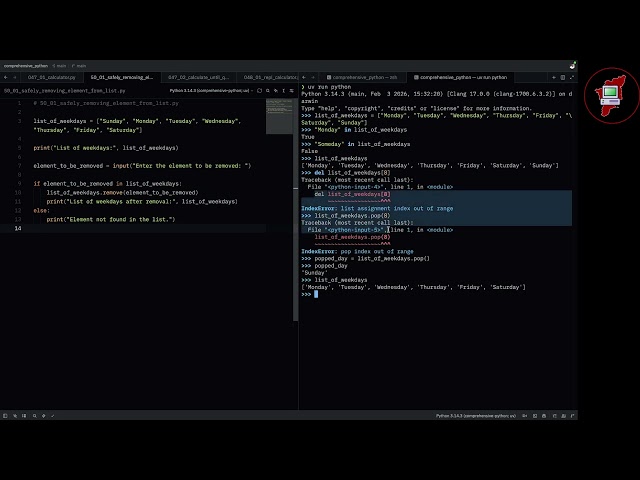Open buffer search magnifier in editor toolbar
Image resolution: width=640 pixels, height=480 pixels.
coord(268,91)
